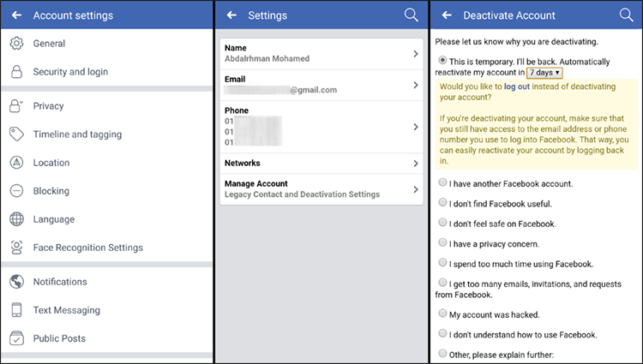
Task: Open Security and login settings
Action: click(106, 72)
